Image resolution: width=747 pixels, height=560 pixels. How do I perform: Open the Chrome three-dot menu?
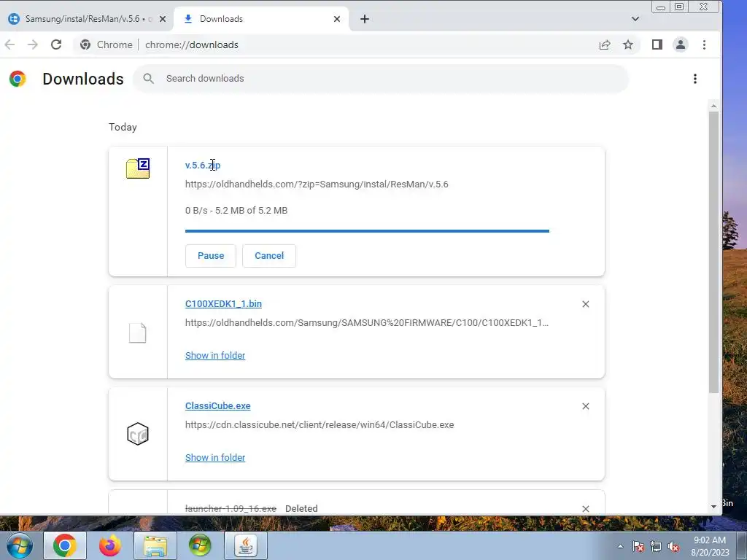pyautogui.click(x=704, y=44)
